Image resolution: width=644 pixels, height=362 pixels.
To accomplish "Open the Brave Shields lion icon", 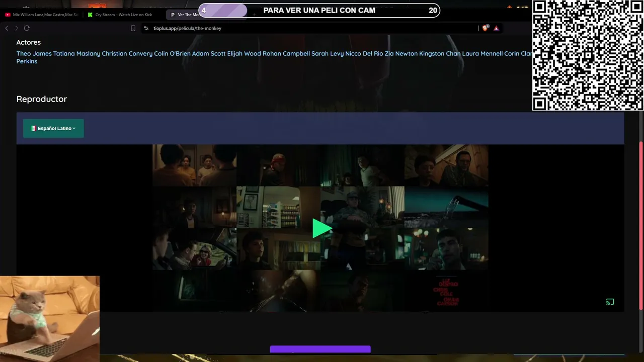I will tap(485, 28).
